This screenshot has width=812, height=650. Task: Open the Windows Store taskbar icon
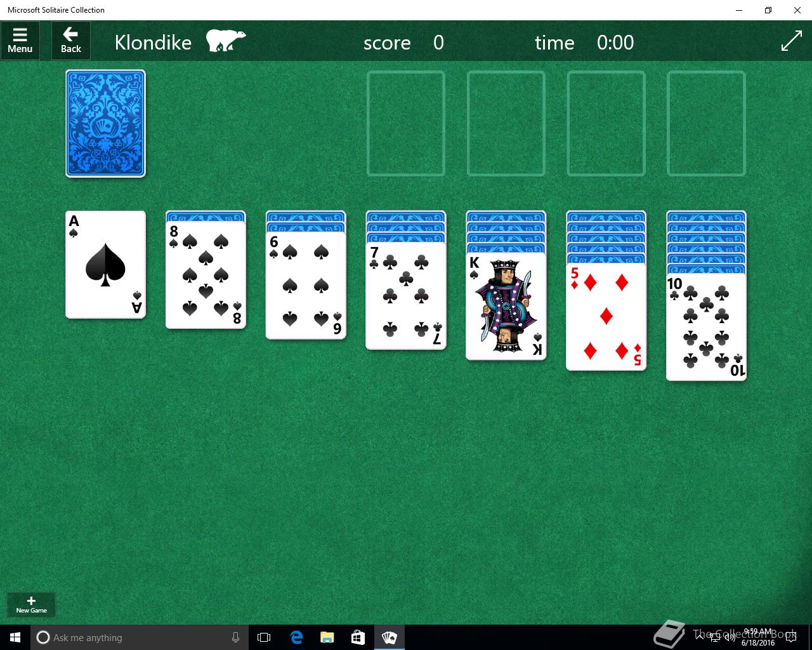[x=358, y=637]
